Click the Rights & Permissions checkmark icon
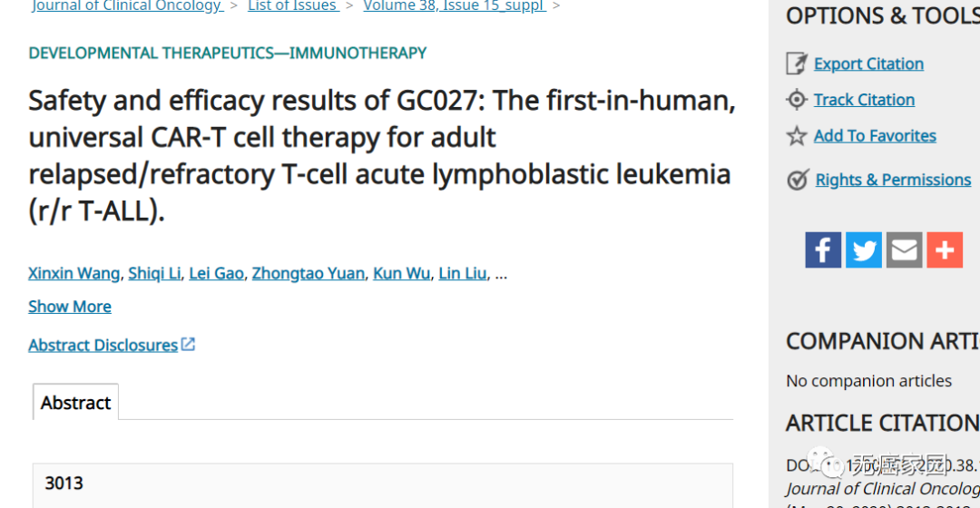Screen dimensions: 980x508 click(x=797, y=180)
